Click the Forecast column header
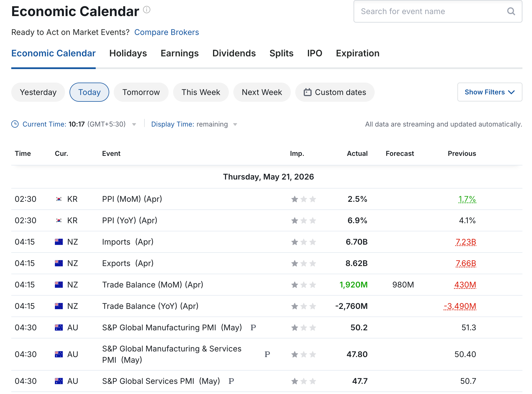This screenshot has width=532, height=394. [400, 153]
